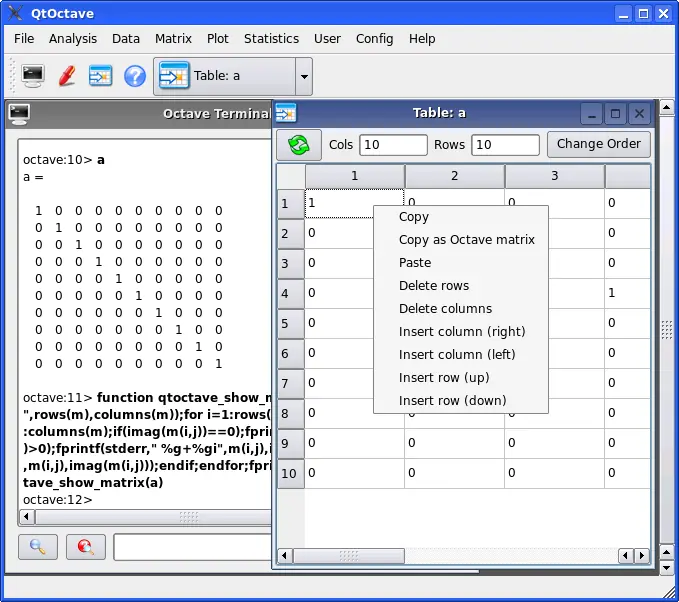Choose Insert column (left)
This screenshot has width=679, height=602.
pyautogui.click(x=461, y=355)
